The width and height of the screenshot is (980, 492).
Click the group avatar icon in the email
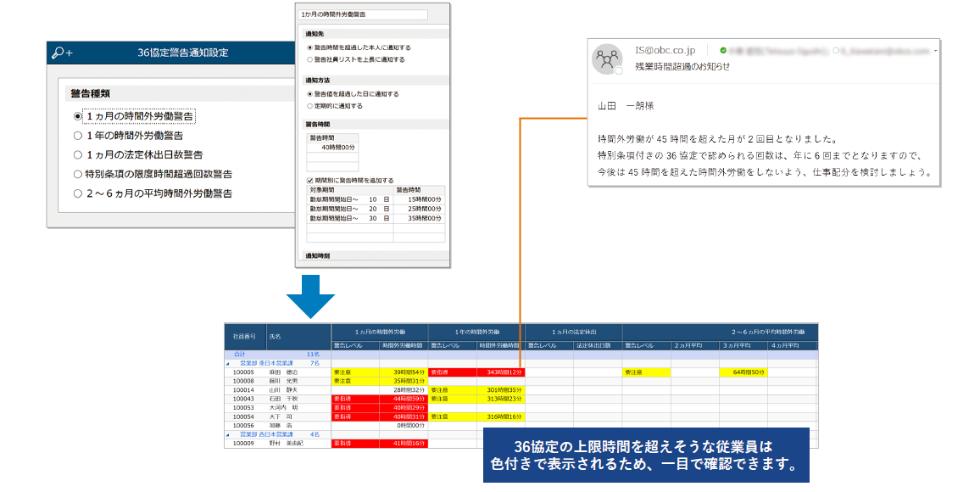(607, 59)
